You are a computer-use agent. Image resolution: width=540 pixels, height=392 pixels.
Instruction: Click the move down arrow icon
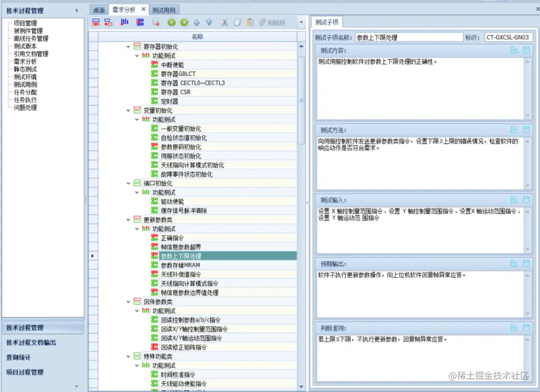click(209, 22)
